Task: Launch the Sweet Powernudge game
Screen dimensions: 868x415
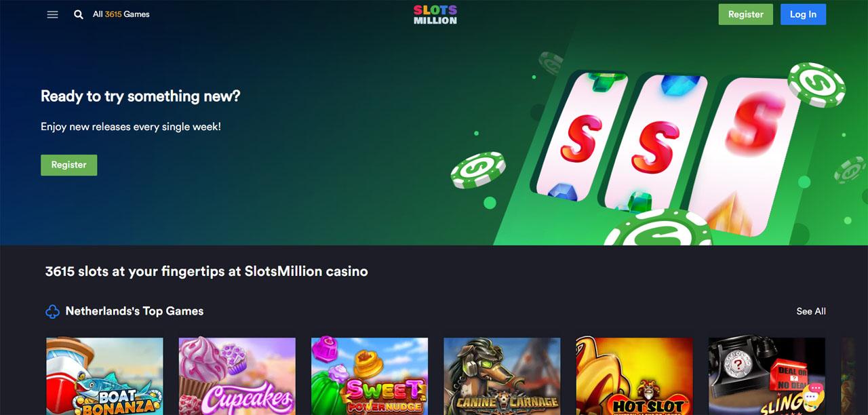Action: click(x=370, y=376)
